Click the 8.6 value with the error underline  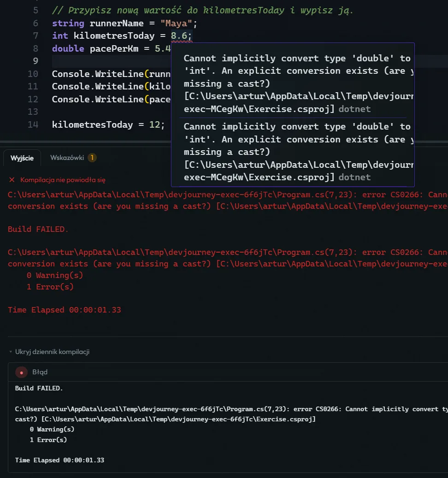(x=178, y=35)
